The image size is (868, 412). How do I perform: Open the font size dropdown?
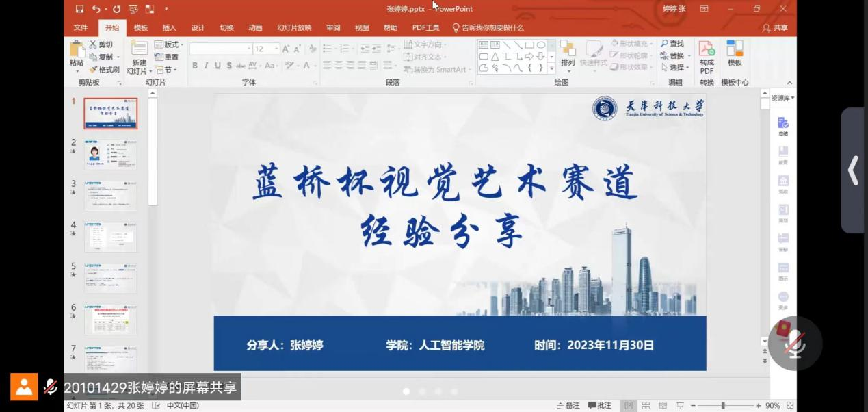276,49
